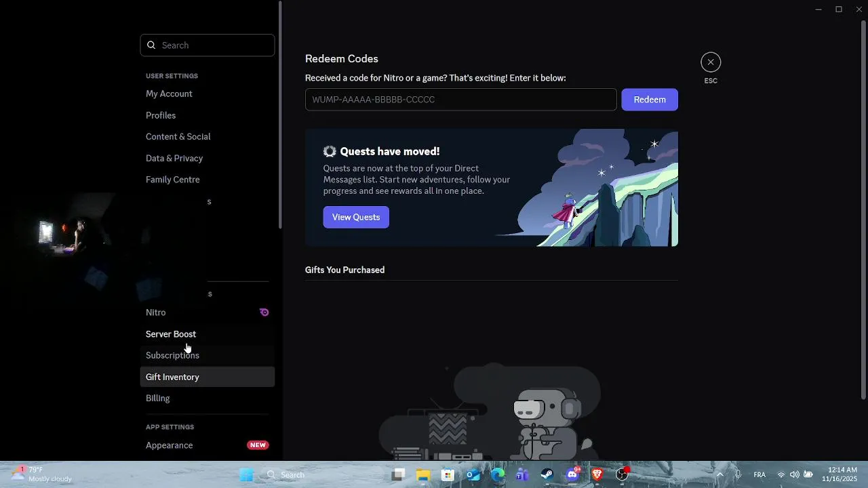Screen dimensions: 868x488
Task: Click the search magnifier icon in settings
Action: (151, 45)
